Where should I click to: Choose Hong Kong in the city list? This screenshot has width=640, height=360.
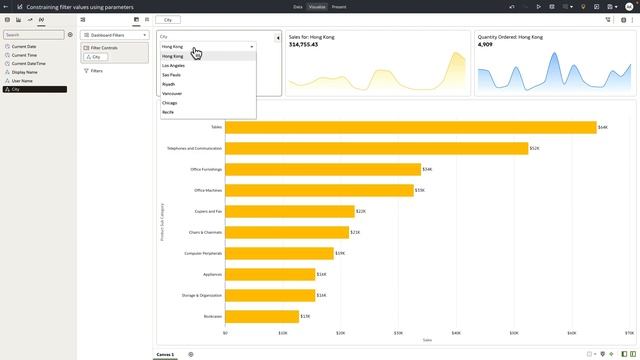(208, 56)
